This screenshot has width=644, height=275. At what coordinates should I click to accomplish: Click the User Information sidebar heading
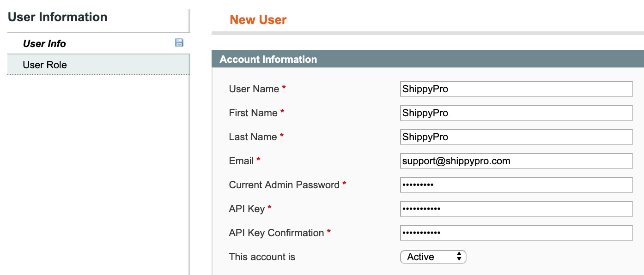(x=58, y=17)
